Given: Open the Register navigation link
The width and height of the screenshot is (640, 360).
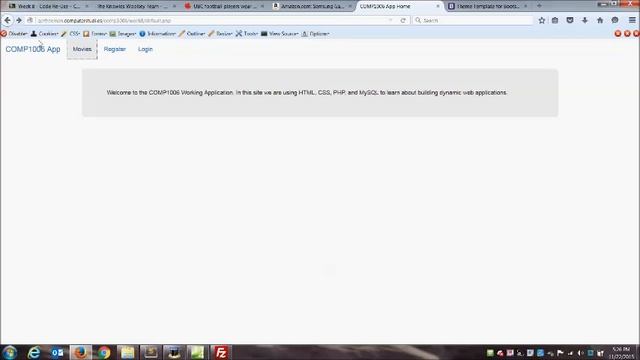Looking at the screenshot, I should pos(115,49).
